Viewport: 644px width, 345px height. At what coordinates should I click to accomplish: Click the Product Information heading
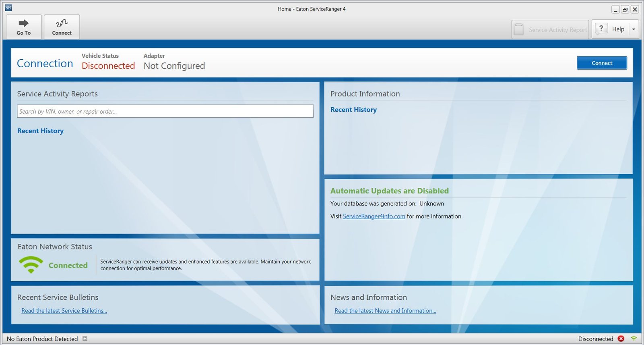(x=365, y=94)
